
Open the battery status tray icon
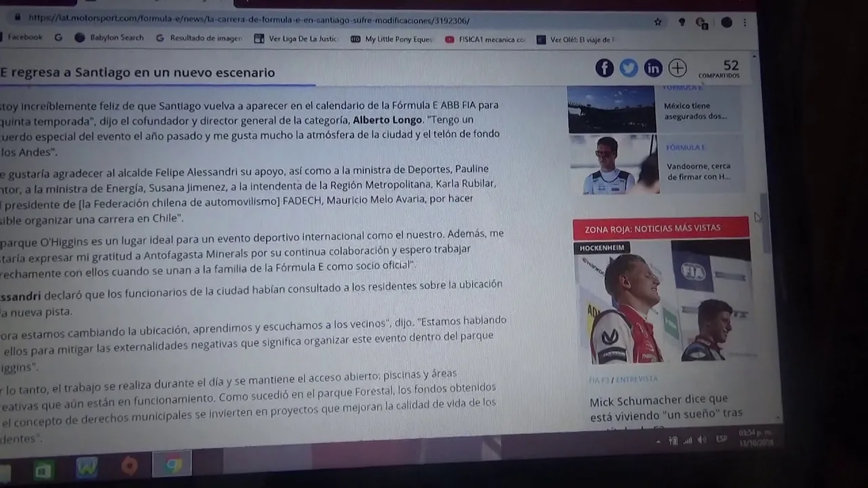(673, 441)
